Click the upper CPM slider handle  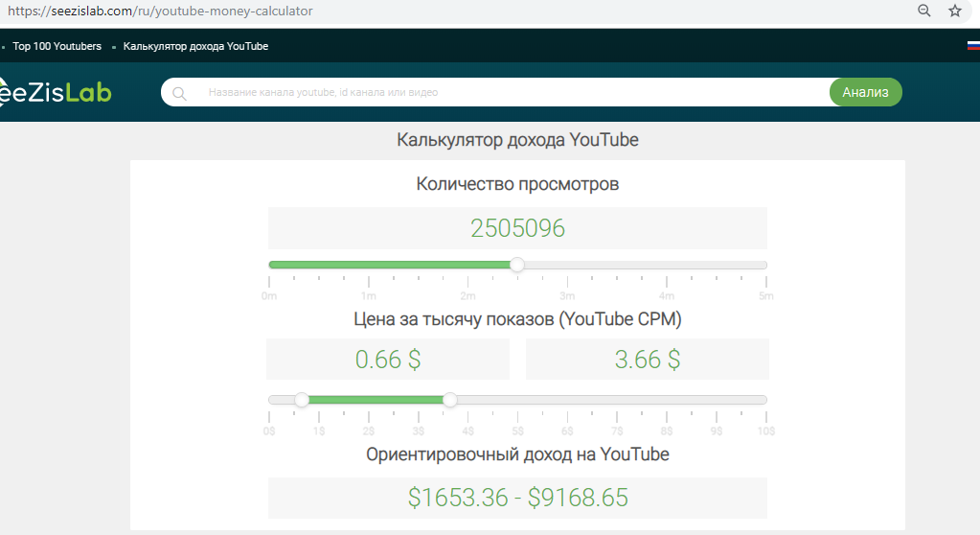coord(450,400)
